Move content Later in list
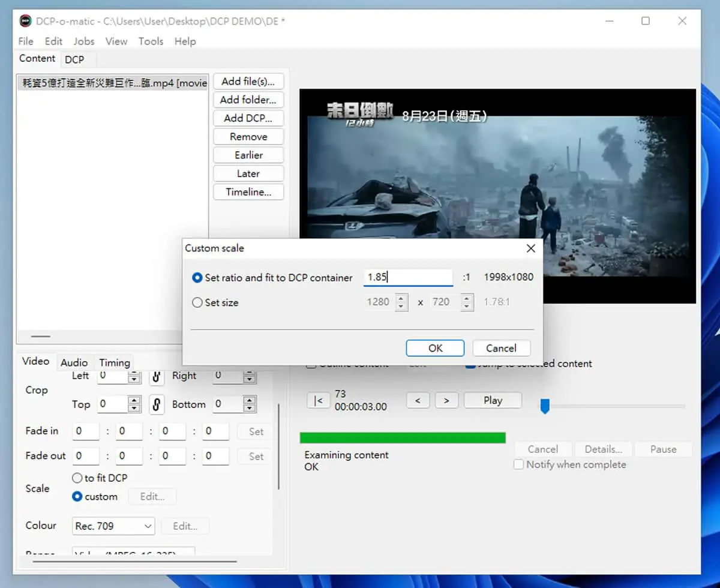720x588 pixels. pyautogui.click(x=248, y=173)
